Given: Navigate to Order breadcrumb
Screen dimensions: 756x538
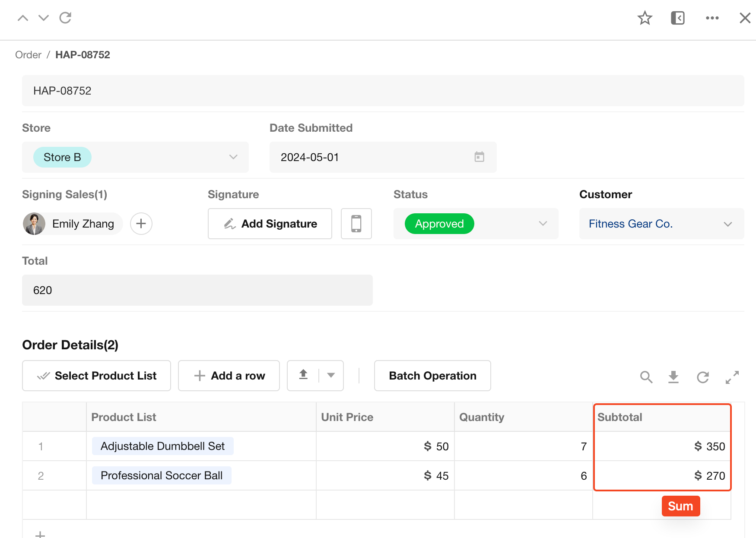Looking at the screenshot, I should (x=28, y=55).
